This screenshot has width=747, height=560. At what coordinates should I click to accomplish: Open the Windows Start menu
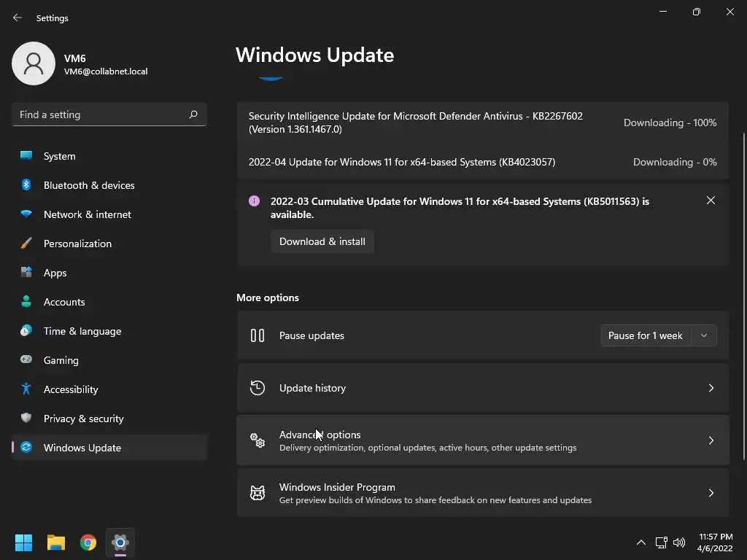(23, 542)
